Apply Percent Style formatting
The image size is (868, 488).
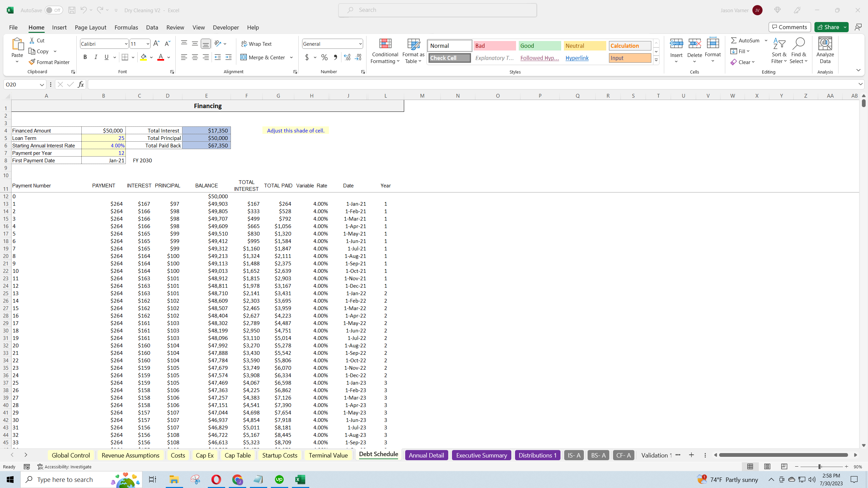click(324, 57)
